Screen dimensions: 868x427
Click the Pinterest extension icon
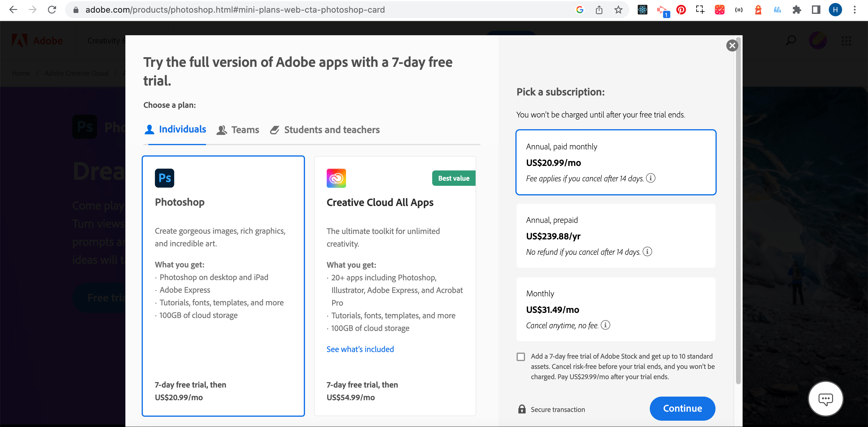pyautogui.click(x=681, y=10)
